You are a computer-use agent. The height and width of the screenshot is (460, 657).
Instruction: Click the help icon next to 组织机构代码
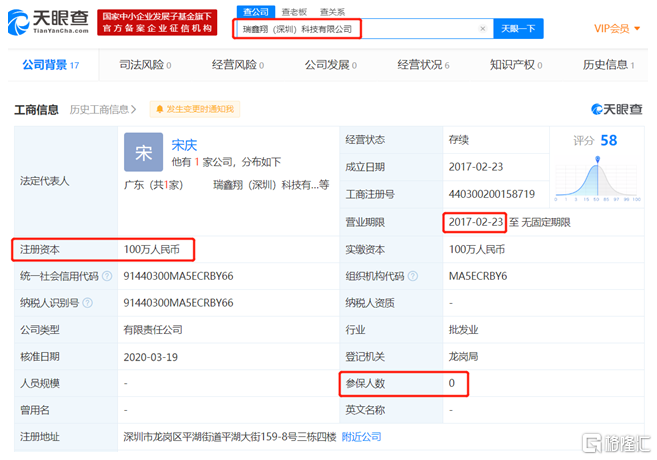(x=413, y=276)
